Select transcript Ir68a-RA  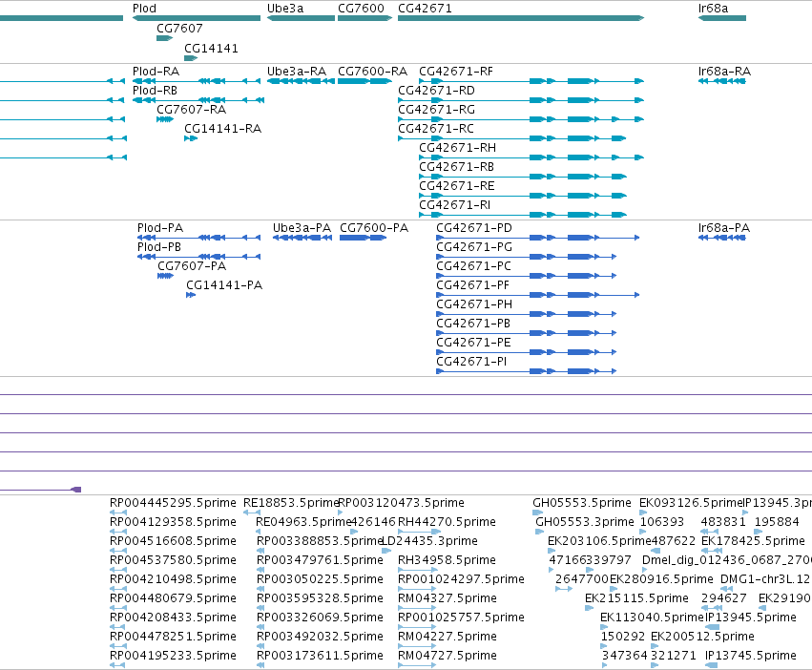click(722, 81)
